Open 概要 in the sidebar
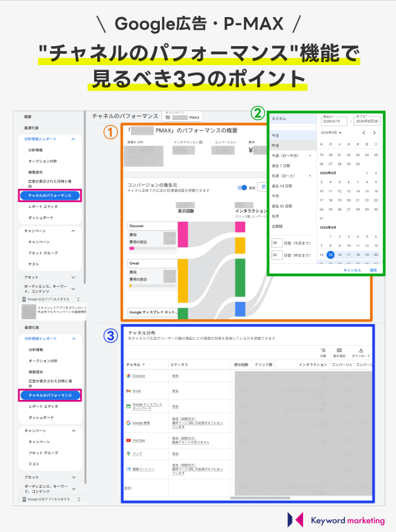 (x=28, y=117)
